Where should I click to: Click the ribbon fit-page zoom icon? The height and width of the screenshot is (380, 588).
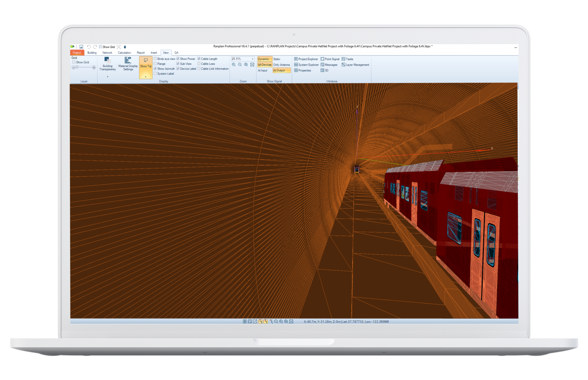tap(252, 64)
